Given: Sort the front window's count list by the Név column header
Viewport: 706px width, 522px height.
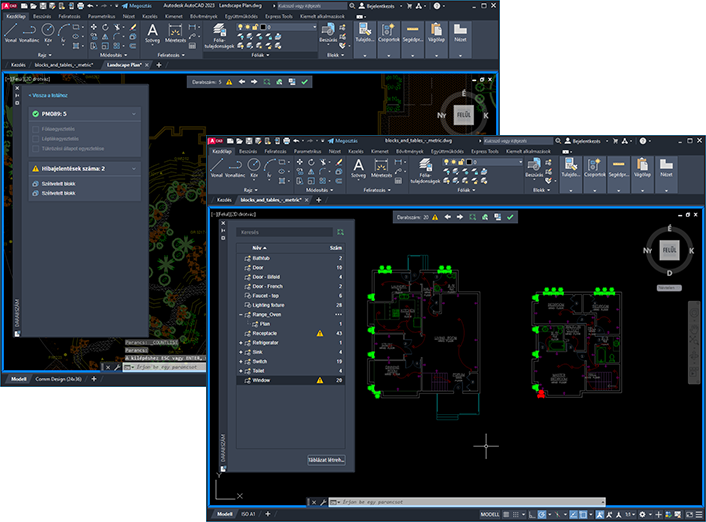Looking at the screenshot, I should pos(259,248).
